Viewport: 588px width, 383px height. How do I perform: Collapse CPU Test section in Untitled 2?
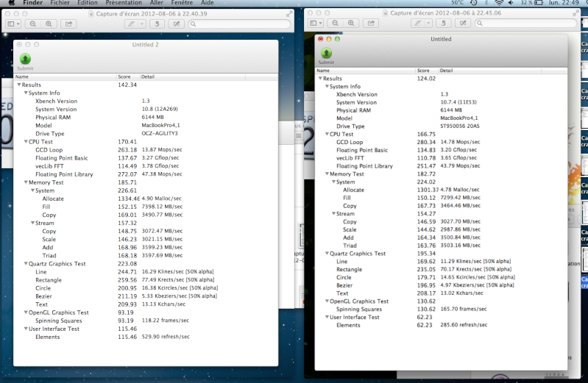pyautogui.click(x=25, y=141)
